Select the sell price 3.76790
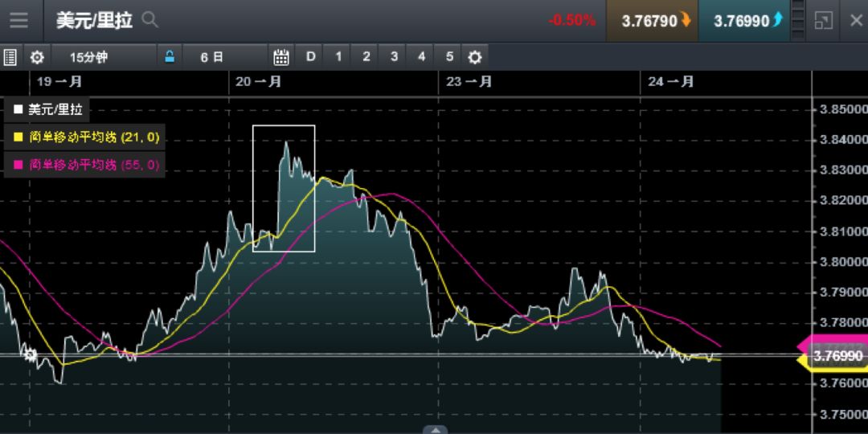This screenshot has width=868, height=434. click(652, 21)
